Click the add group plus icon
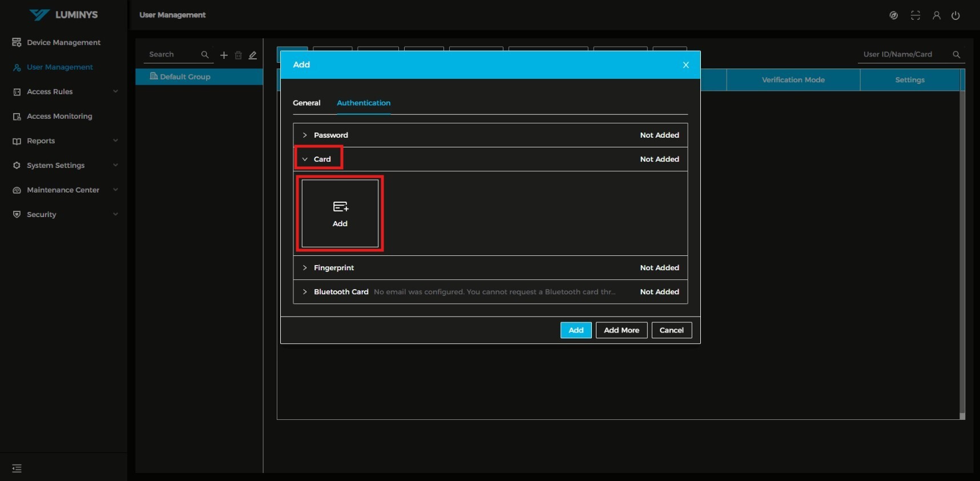Viewport: 980px width, 481px height. [x=224, y=55]
